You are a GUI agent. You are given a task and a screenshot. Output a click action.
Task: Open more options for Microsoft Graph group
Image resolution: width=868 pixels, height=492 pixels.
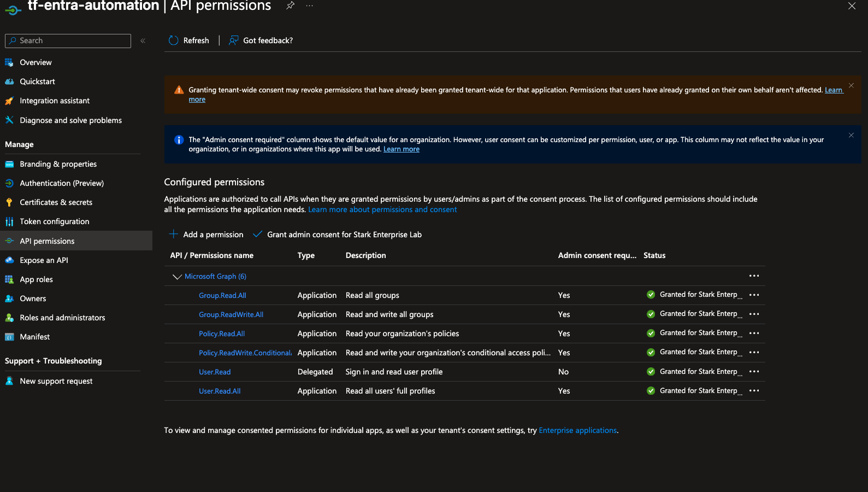pyautogui.click(x=754, y=276)
